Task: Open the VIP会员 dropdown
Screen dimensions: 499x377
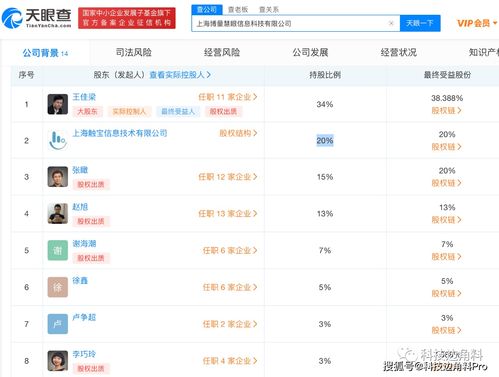Action: coord(477,23)
